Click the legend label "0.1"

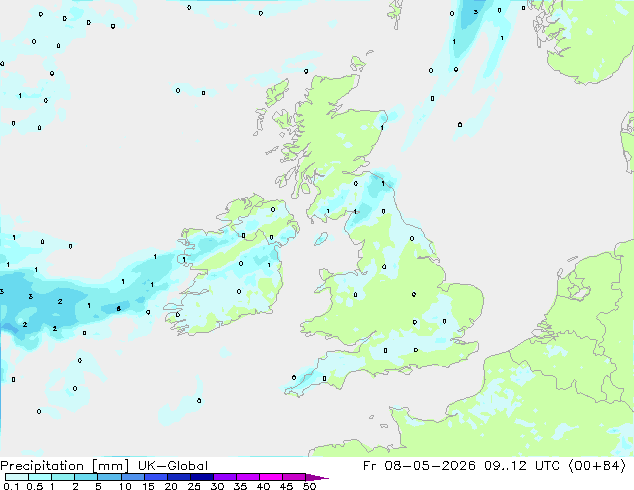[x=11, y=486]
